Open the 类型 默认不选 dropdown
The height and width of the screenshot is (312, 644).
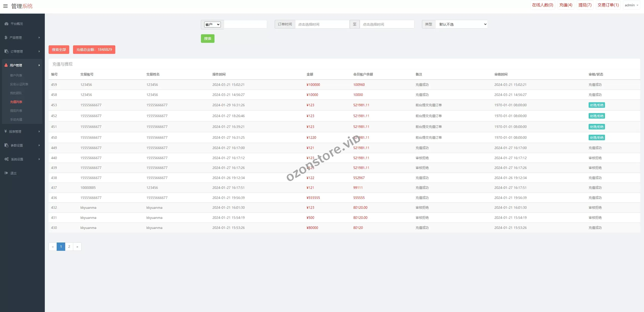[x=461, y=24]
